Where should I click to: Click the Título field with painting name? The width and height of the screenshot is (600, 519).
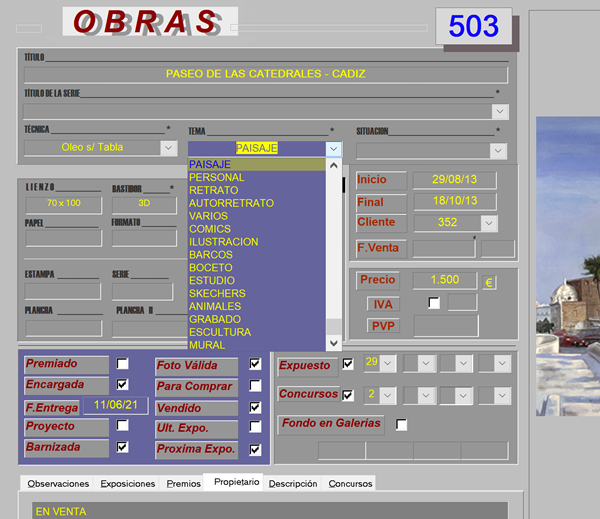pyautogui.click(x=265, y=74)
